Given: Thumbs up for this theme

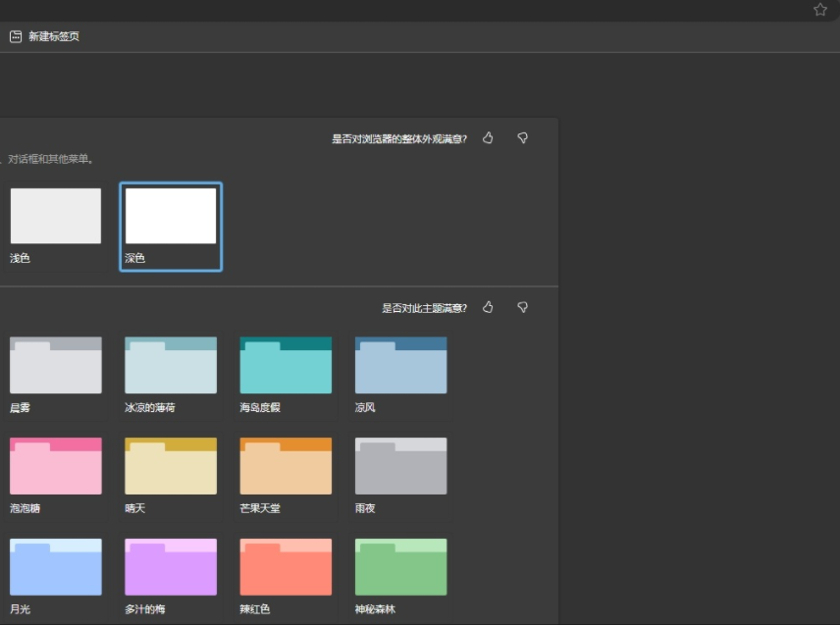Looking at the screenshot, I should tap(488, 307).
